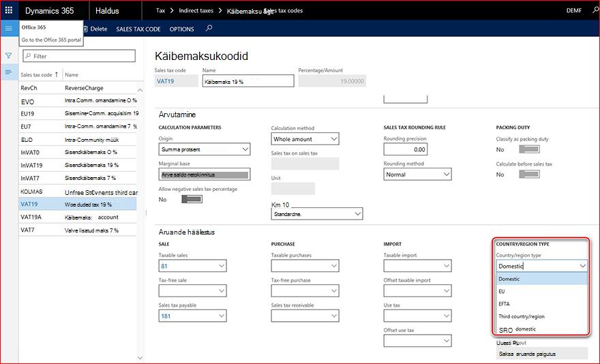Sort by Sales tax code column header

pos(40,74)
